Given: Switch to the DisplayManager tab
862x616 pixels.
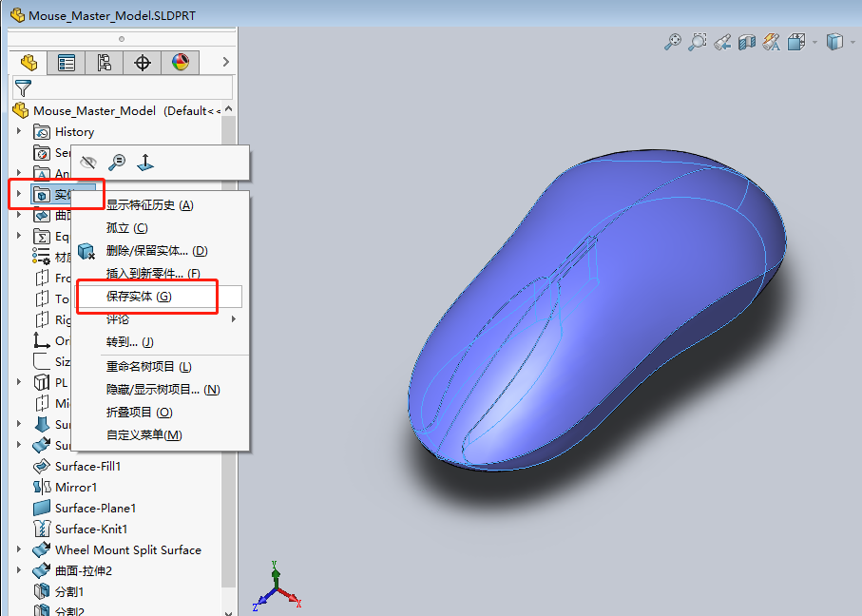Looking at the screenshot, I should click(x=180, y=62).
